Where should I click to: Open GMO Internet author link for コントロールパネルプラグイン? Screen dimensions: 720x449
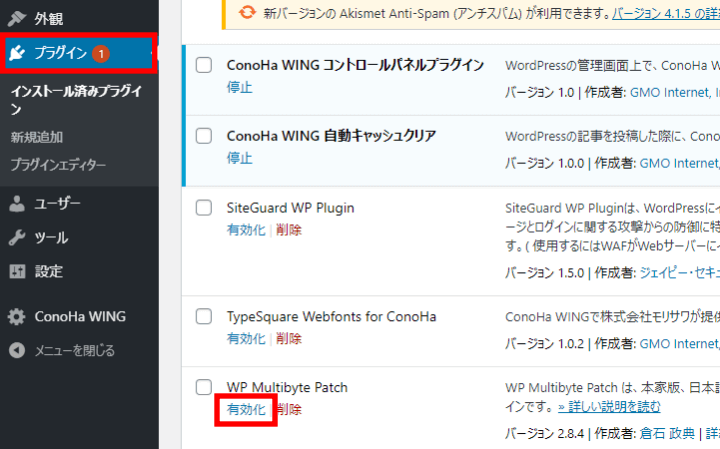click(675, 92)
